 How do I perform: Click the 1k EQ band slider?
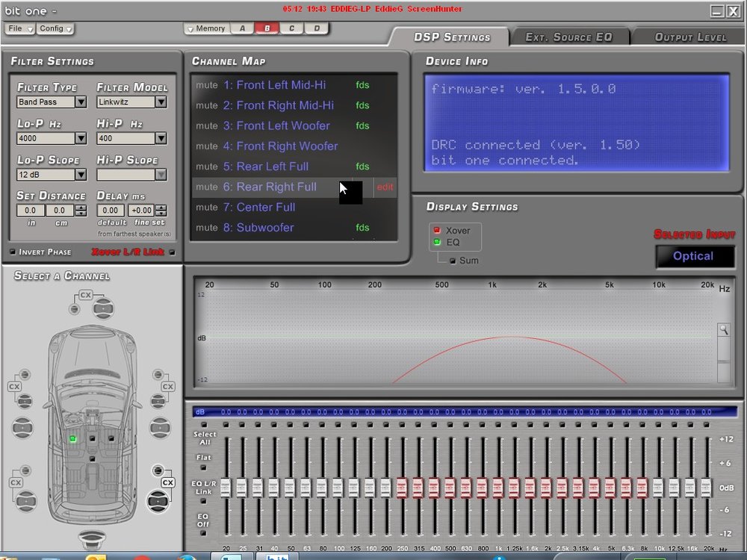pyautogui.click(x=498, y=488)
